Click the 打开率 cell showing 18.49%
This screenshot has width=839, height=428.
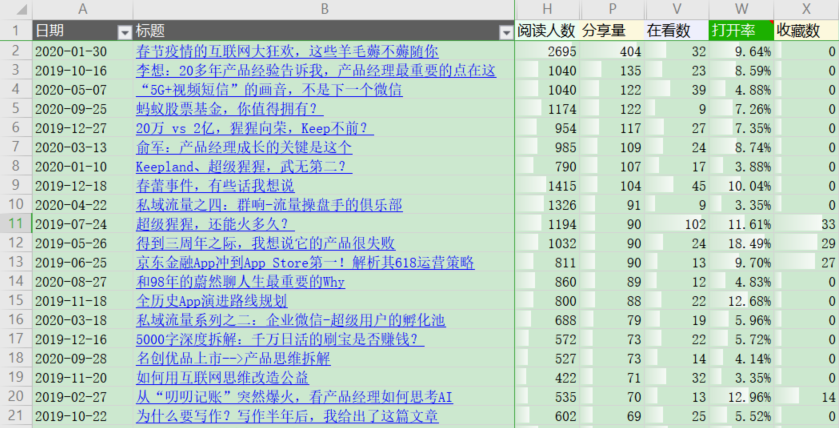click(x=741, y=243)
